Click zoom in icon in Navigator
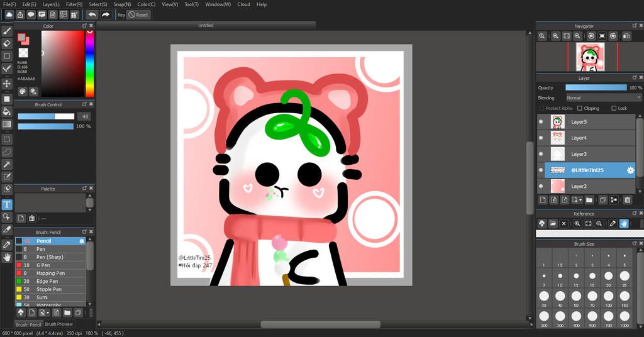The image size is (644, 337). pos(556,36)
